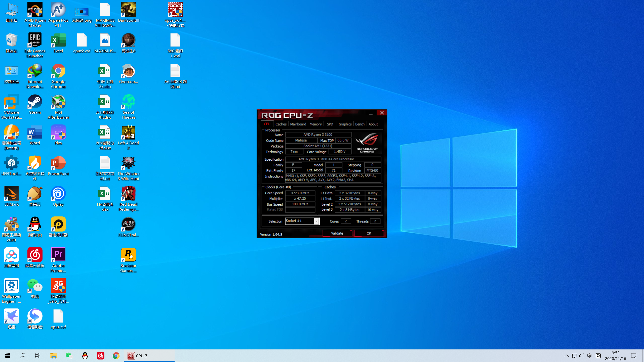Switch to the Graphics tab
The image size is (644, 362).
click(x=345, y=124)
